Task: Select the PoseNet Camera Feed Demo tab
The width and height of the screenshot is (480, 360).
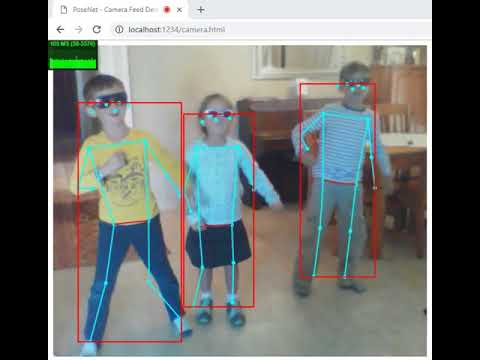Action: coord(119,10)
